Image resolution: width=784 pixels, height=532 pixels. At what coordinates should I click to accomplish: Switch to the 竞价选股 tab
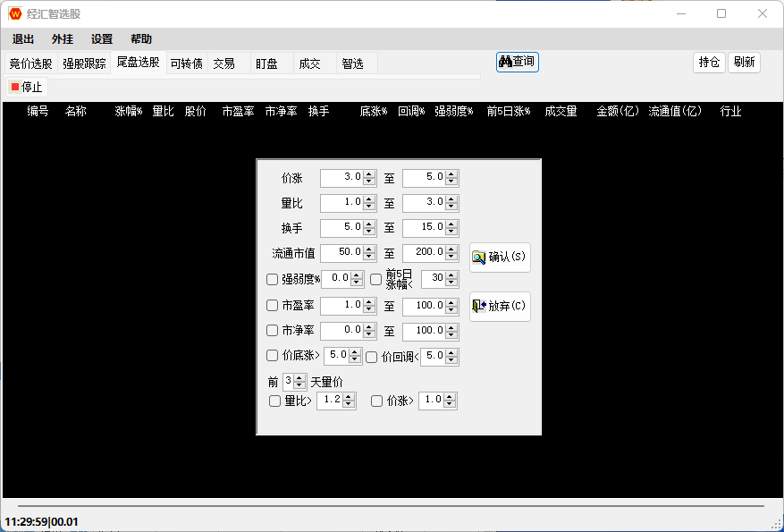pos(30,63)
